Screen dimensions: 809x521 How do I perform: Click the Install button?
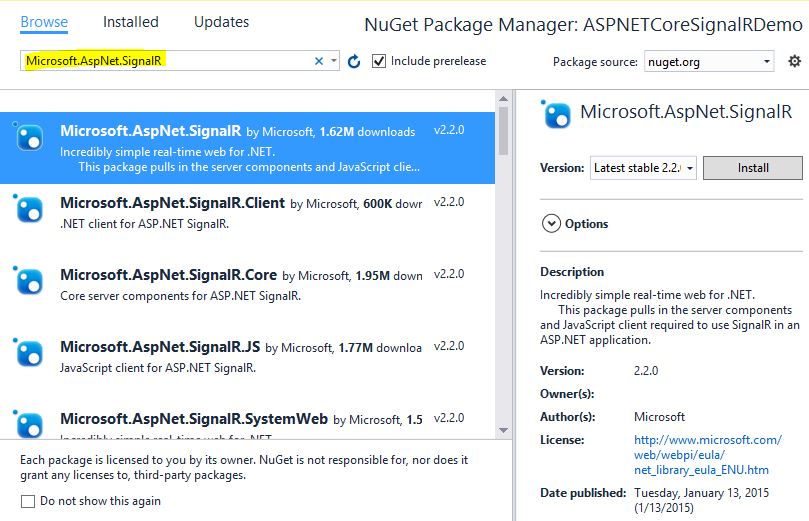pyautogui.click(x=753, y=168)
